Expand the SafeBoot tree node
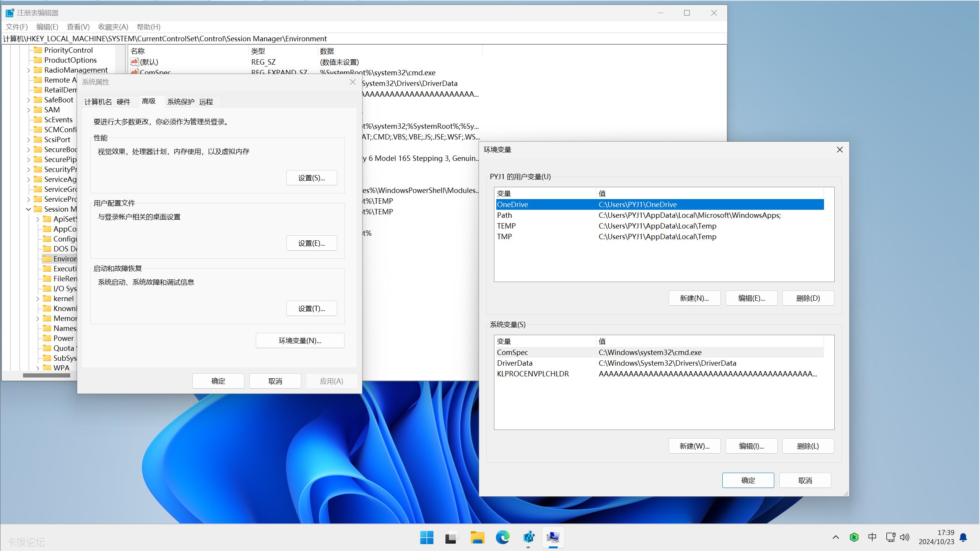The image size is (980, 551). [28, 100]
